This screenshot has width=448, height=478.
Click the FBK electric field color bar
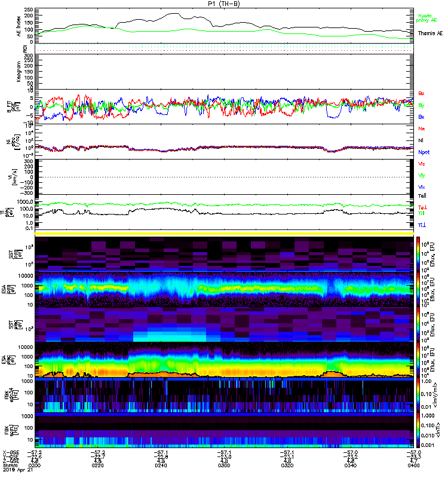[418, 395]
